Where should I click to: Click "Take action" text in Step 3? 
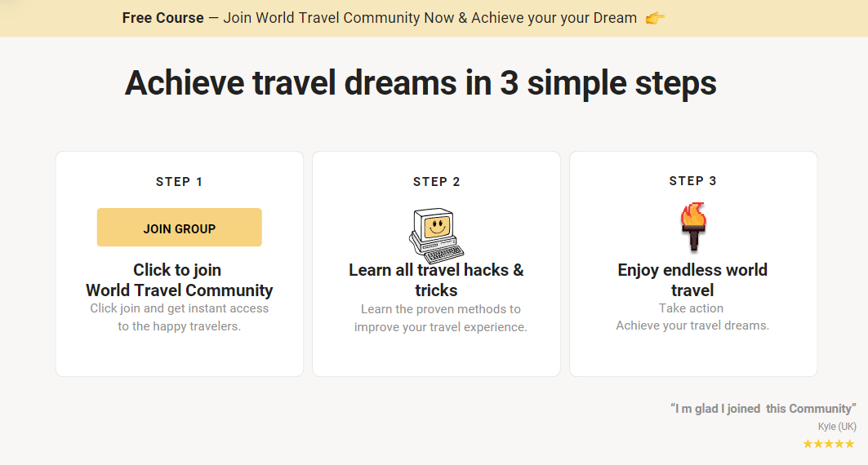[692, 308]
